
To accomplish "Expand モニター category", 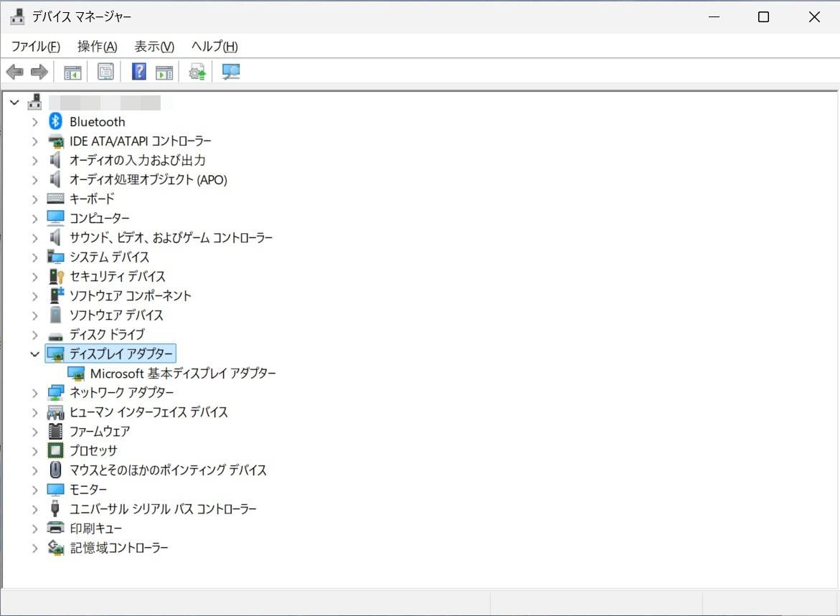I will 35,490.
